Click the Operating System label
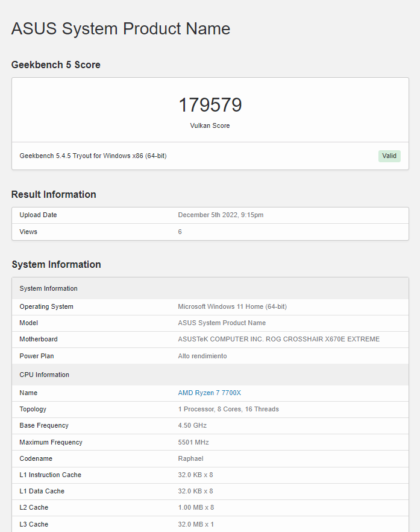 tap(46, 306)
